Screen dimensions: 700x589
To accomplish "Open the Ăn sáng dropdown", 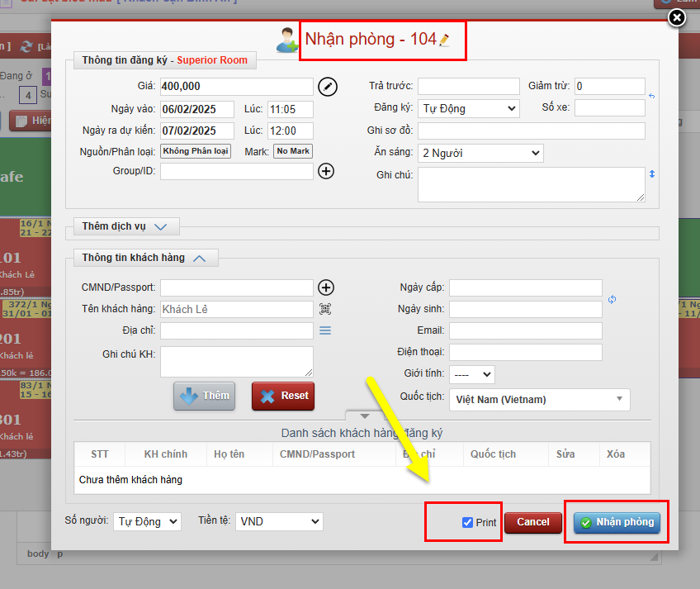I will (x=480, y=153).
